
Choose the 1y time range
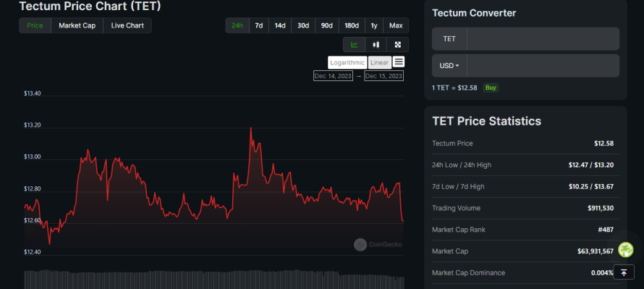click(x=374, y=25)
